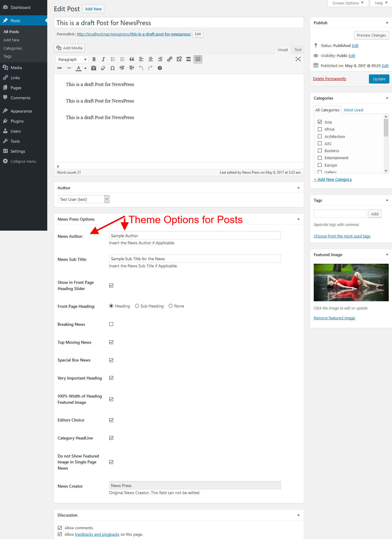Collapse the Publish metabox

coord(387,23)
